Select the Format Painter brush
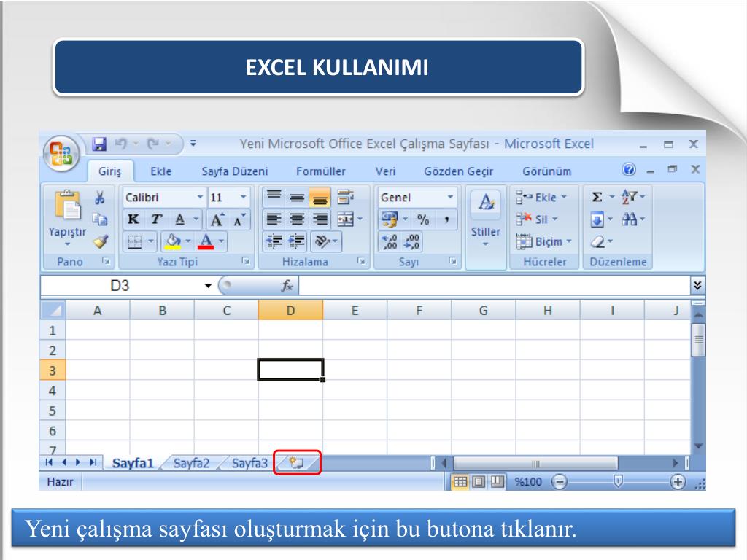Image resolution: width=747 pixels, height=560 pixels. [x=100, y=241]
